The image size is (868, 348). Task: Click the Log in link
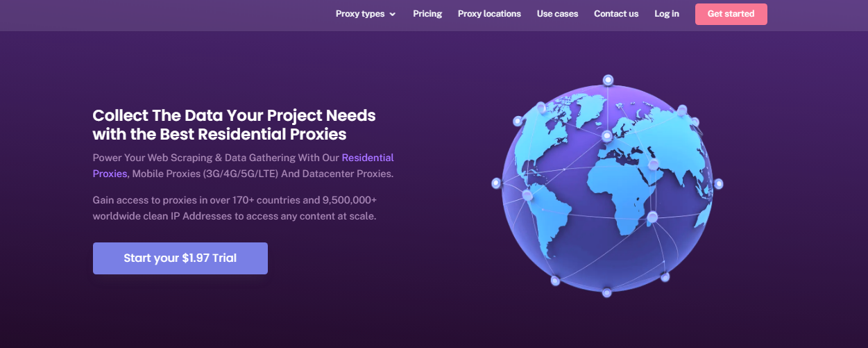(667, 14)
